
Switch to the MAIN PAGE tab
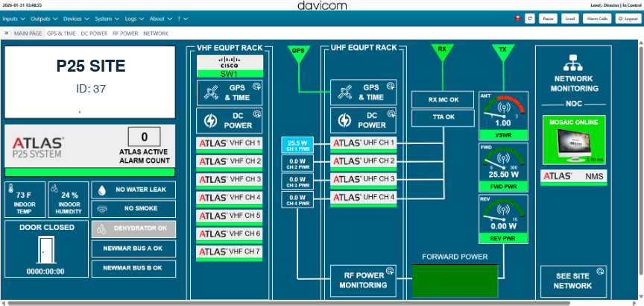click(x=28, y=34)
